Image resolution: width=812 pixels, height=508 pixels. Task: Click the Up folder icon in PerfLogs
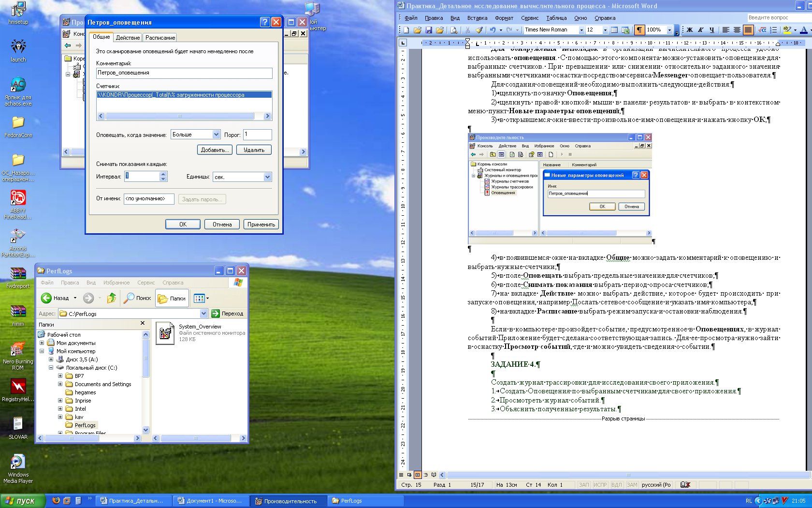point(112,298)
